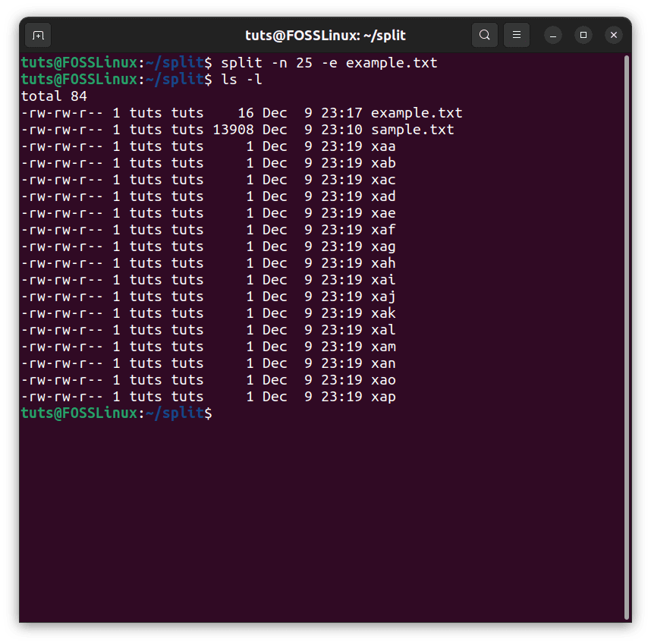Click the file entry xap
The width and height of the screenshot is (651, 644).
pos(383,396)
